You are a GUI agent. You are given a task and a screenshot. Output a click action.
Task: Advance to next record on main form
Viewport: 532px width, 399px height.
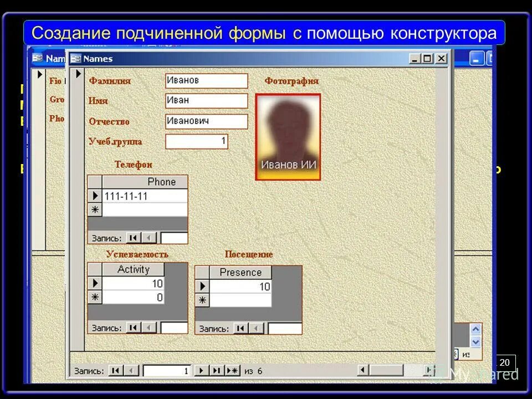point(201,370)
